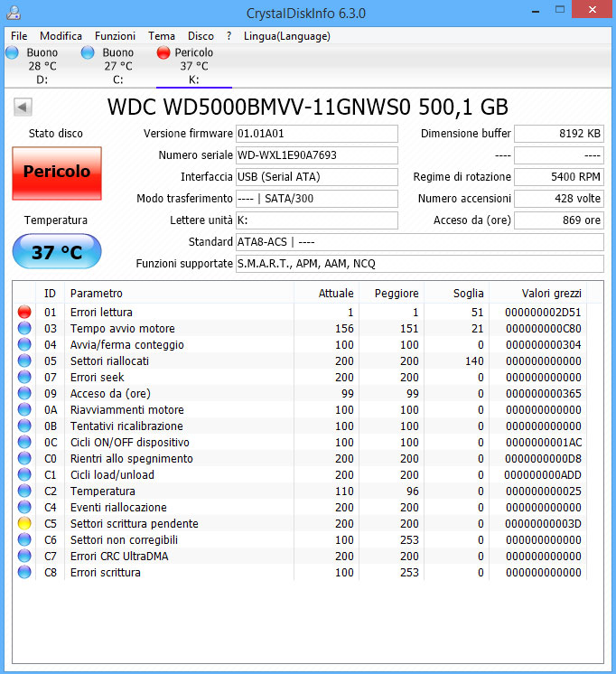Click the Funzioni supportate field
616x674 pixels.
click(420, 264)
